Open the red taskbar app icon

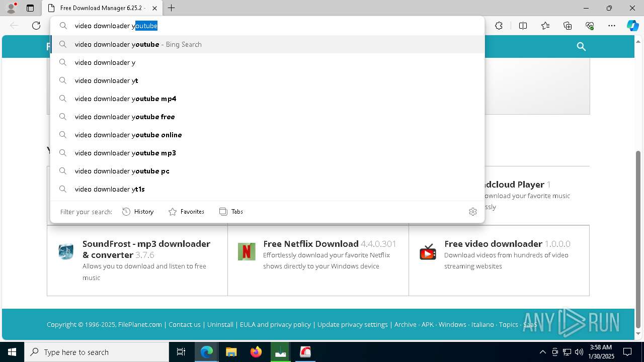pyautogui.click(x=305, y=352)
